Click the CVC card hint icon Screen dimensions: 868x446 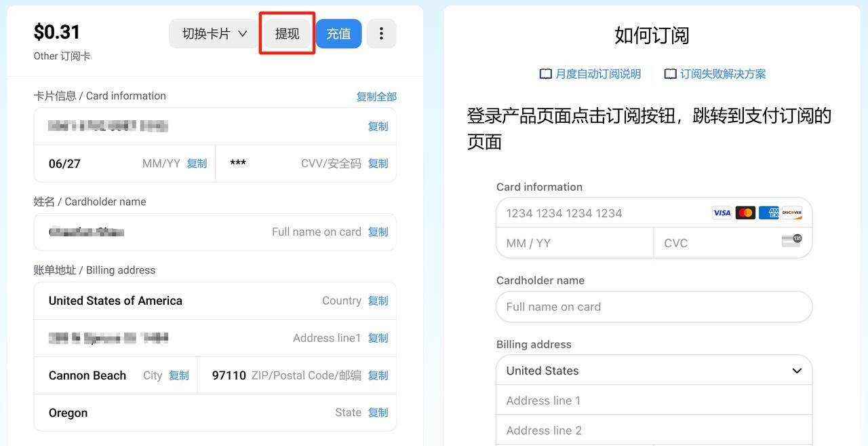pyautogui.click(x=791, y=240)
